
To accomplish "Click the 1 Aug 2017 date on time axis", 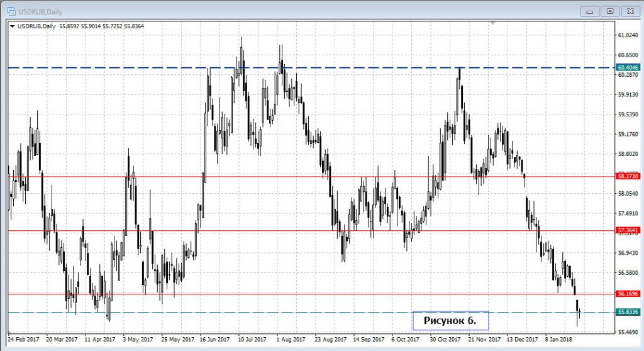I will (289, 338).
